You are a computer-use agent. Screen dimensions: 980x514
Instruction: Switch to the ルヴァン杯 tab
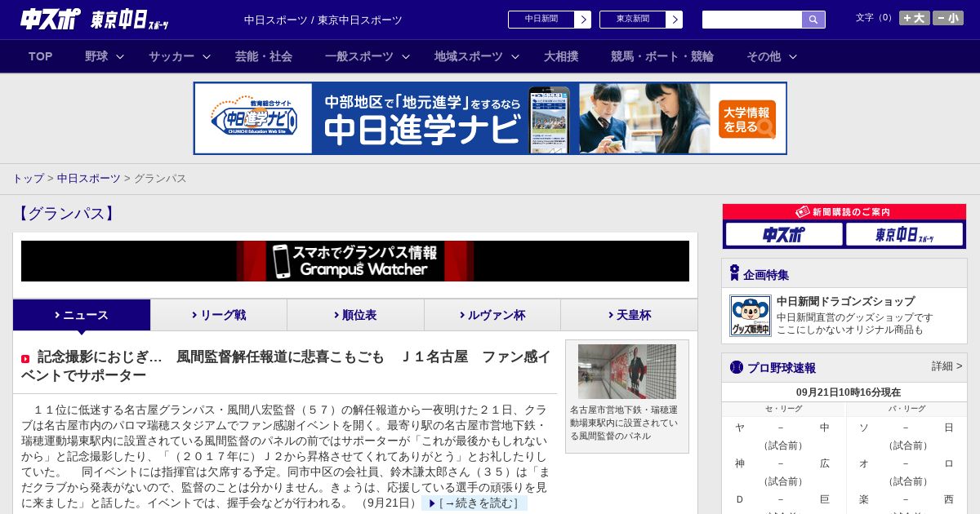pyautogui.click(x=492, y=315)
